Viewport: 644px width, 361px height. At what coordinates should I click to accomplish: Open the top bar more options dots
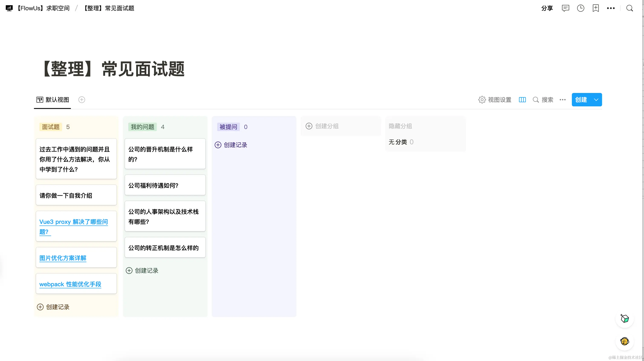point(611,8)
